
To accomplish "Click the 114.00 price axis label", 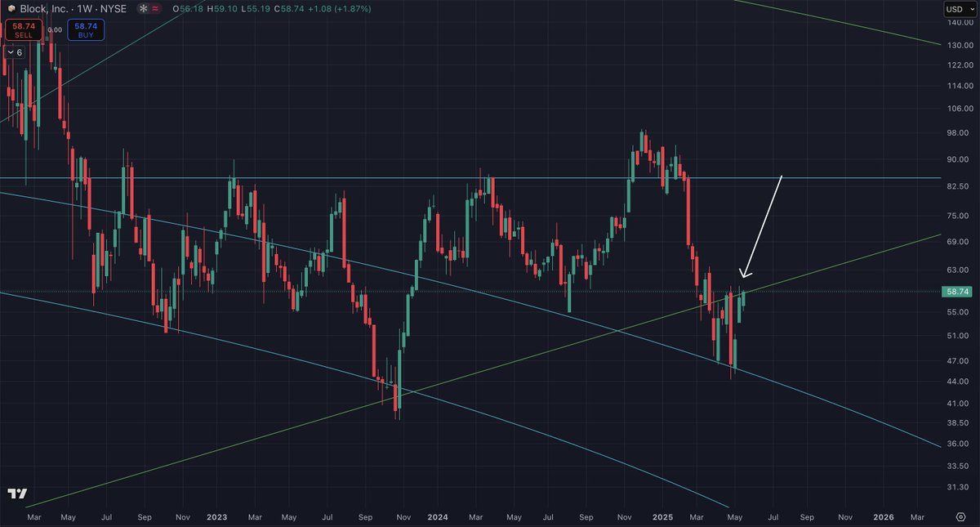I will [960, 86].
